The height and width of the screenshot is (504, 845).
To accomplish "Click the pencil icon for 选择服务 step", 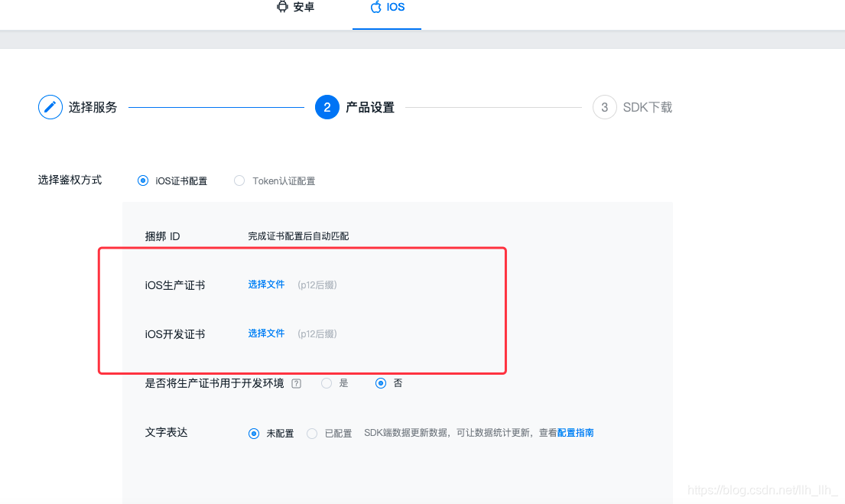I will pyautogui.click(x=50, y=107).
